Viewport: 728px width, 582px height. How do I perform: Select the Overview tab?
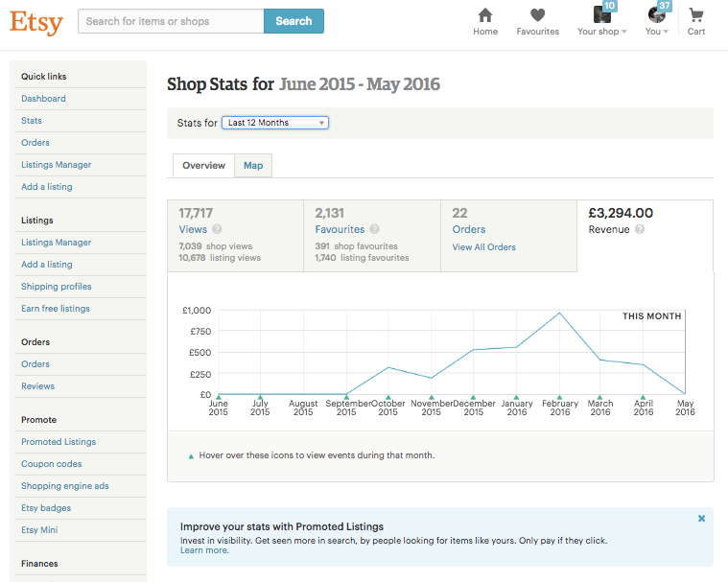(203, 166)
